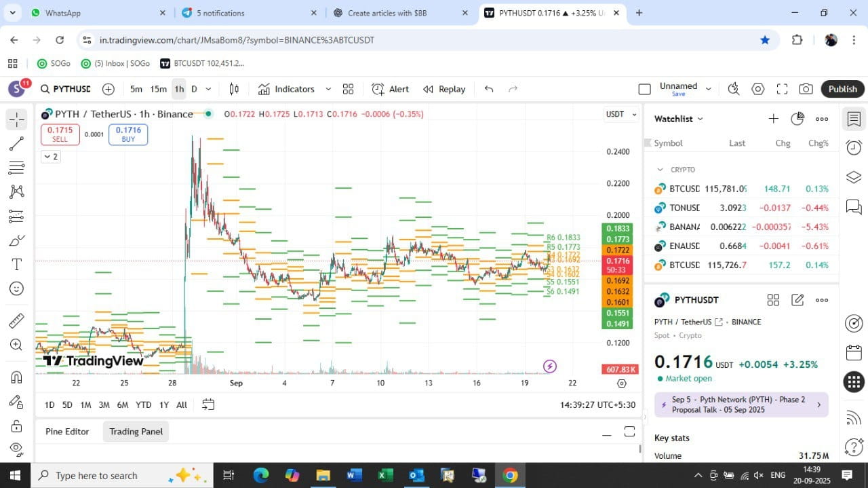Open the USDT currency dropdown on chart
868x488 pixels.
pos(621,114)
